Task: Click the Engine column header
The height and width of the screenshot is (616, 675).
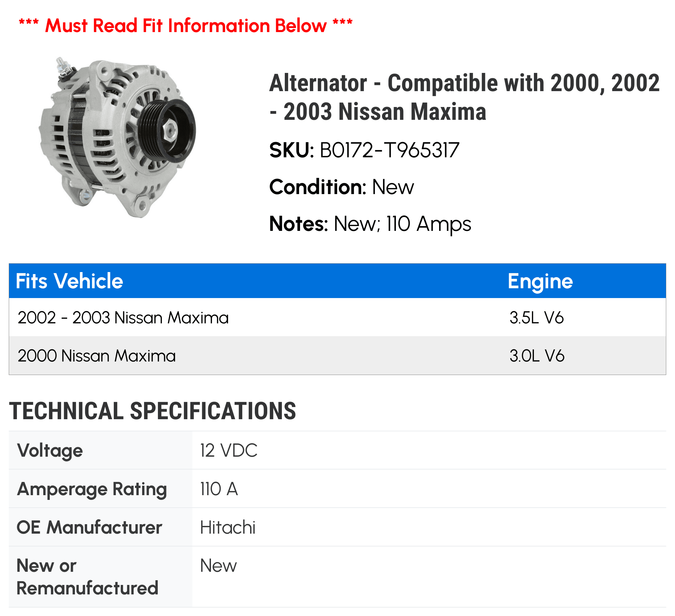Action: click(x=540, y=281)
